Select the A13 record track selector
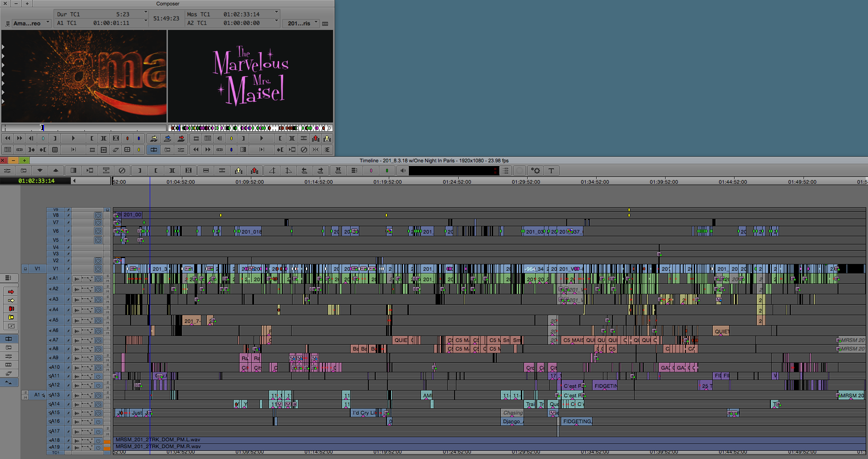The height and width of the screenshot is (459, 868). tap(56, 395)
